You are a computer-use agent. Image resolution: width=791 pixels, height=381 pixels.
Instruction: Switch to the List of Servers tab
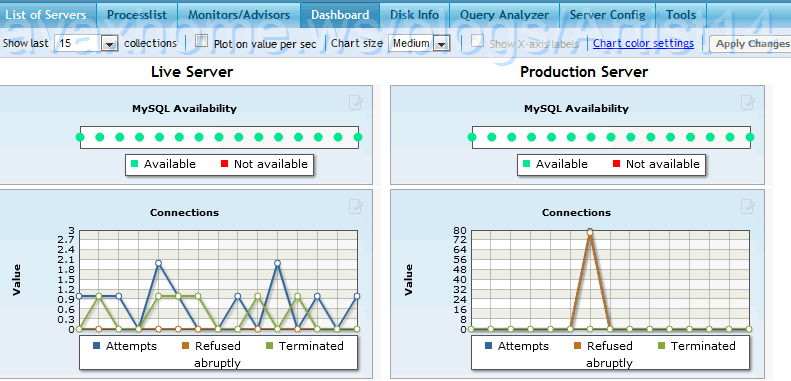tap(46, 15)
